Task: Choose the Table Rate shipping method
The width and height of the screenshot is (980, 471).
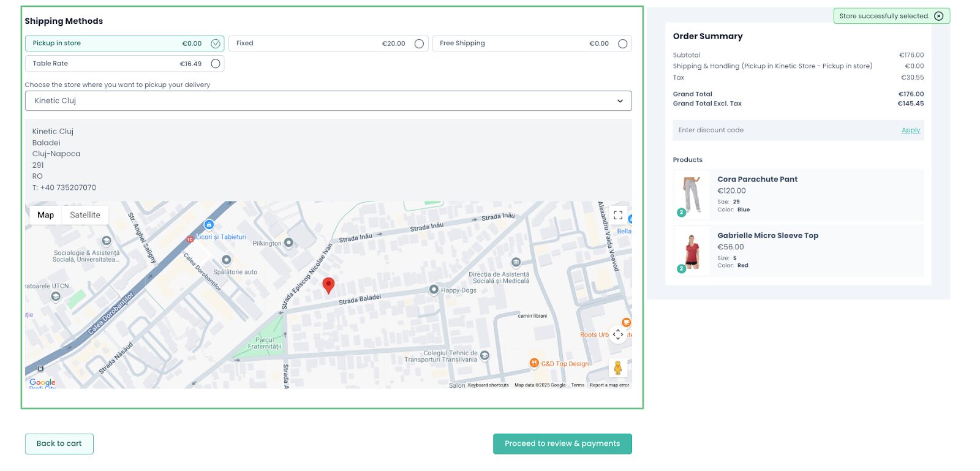Action: click(216, 64)
